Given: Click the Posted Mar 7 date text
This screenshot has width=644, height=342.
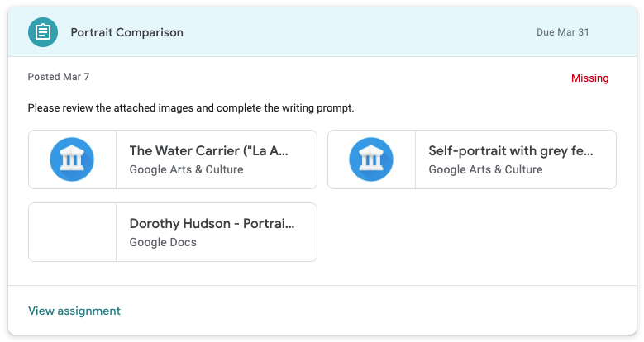Looking at the screenshot, I should coord(59,77).
